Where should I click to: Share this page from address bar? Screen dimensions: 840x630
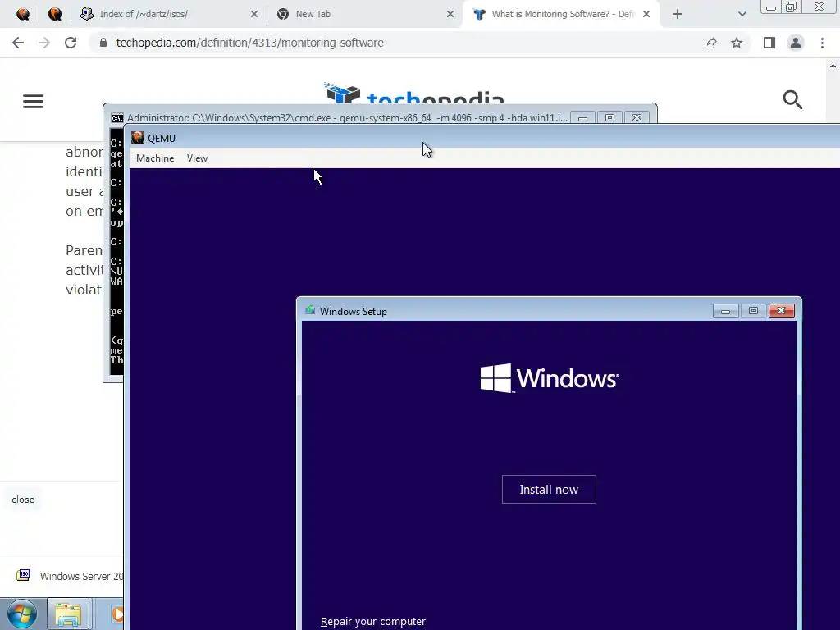[x=710, y=43]
